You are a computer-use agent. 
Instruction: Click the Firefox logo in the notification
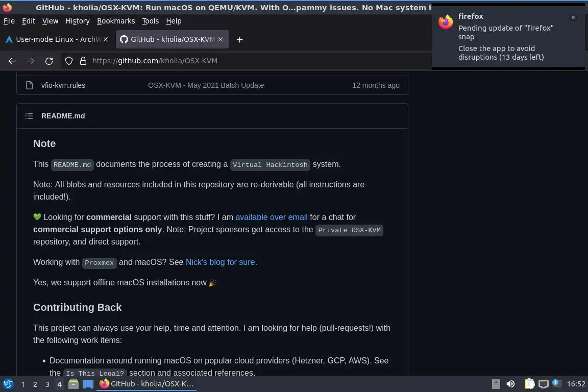(446, 22)
